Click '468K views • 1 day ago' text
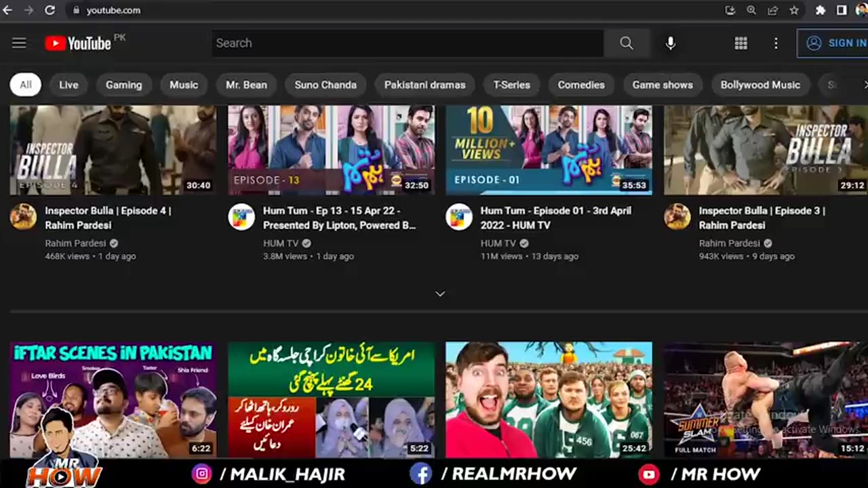 (90, 256)
